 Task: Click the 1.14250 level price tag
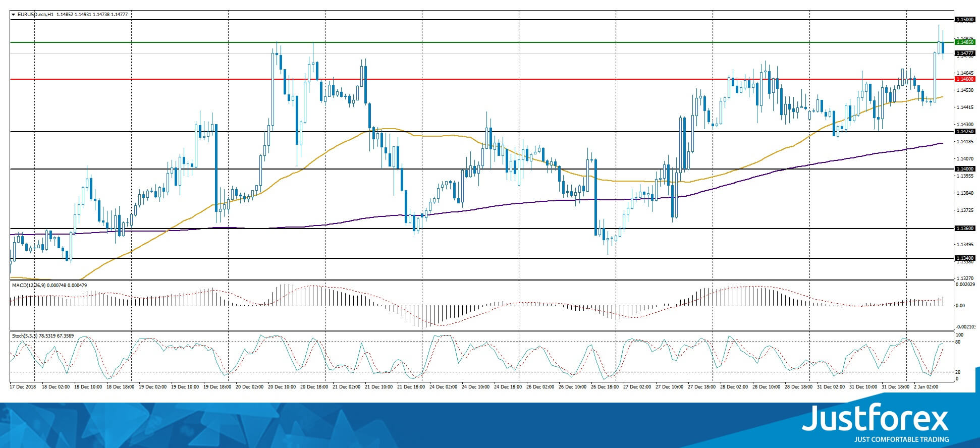(965, 132)
